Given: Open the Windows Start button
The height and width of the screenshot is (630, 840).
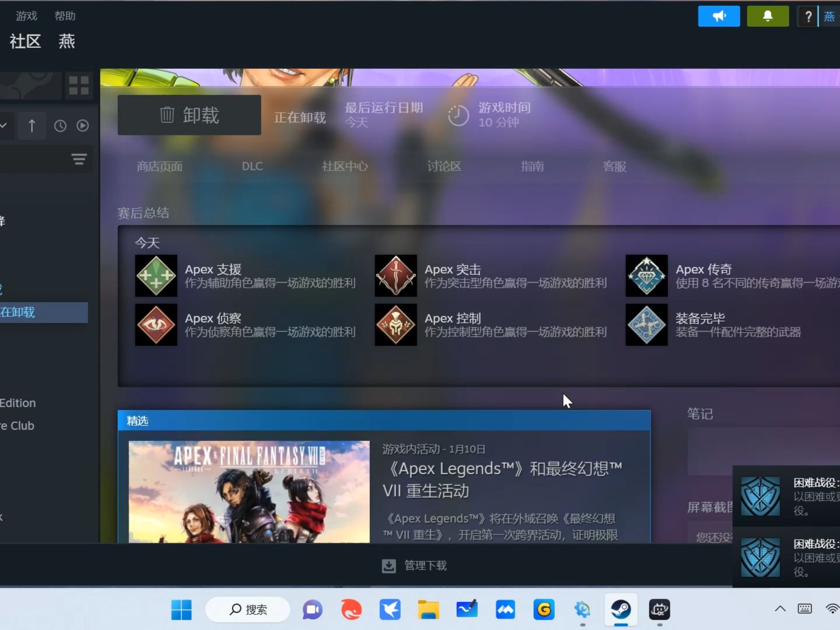Looking at the screenshot, I should click(x=181, y=610).
